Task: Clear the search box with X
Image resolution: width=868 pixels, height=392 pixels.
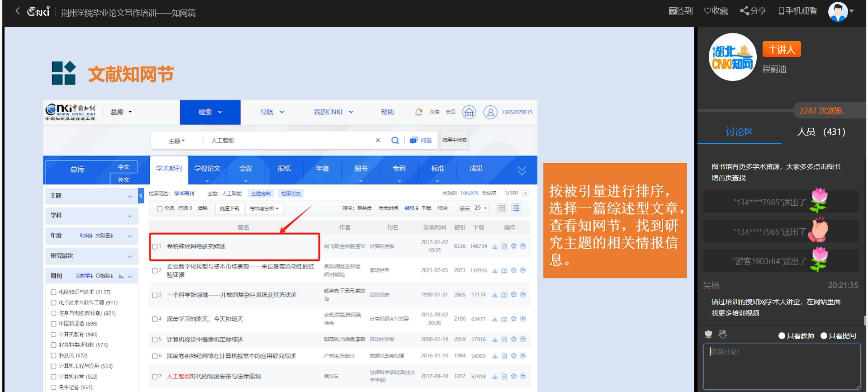Action: click(378, 140)
